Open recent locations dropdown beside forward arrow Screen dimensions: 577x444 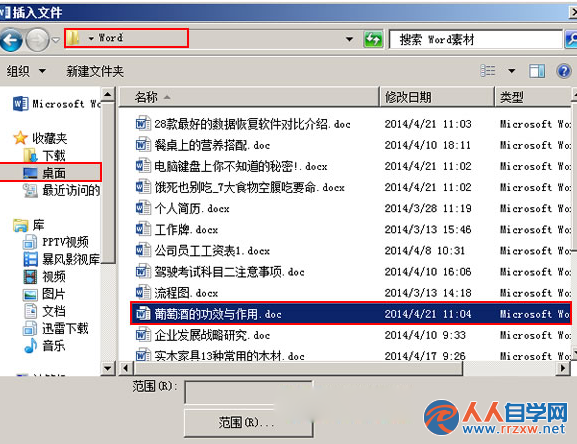pos(56,40)
